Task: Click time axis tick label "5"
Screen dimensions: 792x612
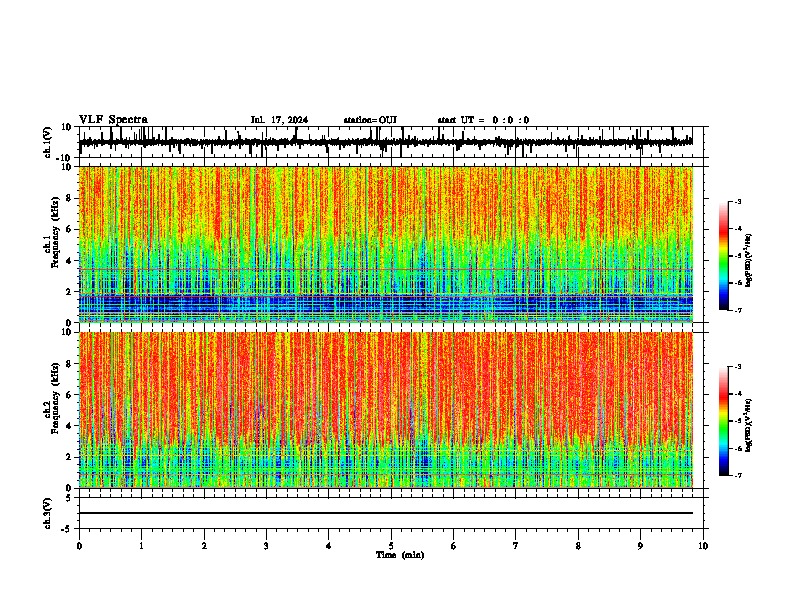Action: pyautogui.click(x=391, y=546)
